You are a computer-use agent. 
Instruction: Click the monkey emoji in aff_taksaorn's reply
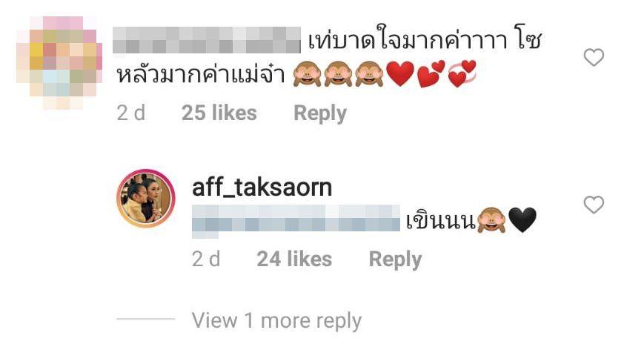[x=491, y=220]
